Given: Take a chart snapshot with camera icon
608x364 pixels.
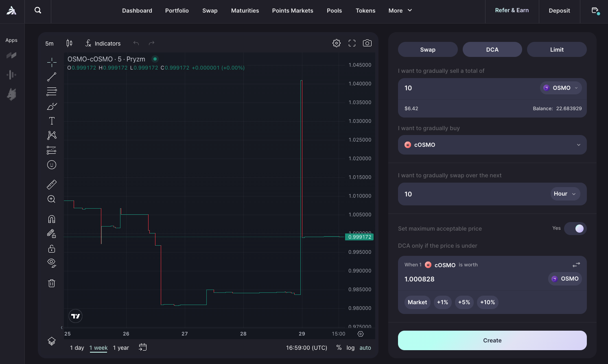Looking at the screenshot, I should 367,43.
